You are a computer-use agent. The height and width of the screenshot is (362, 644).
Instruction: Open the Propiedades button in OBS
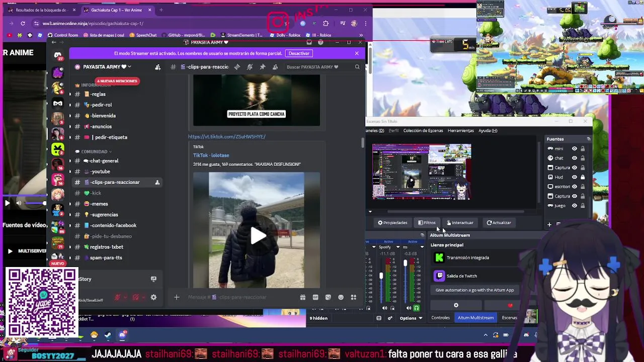point(393,223)
